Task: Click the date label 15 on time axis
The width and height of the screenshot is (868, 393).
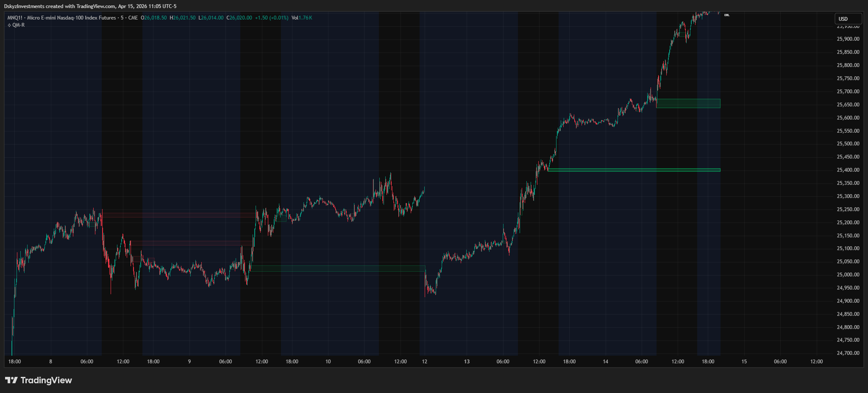Action: click(744, 362)
